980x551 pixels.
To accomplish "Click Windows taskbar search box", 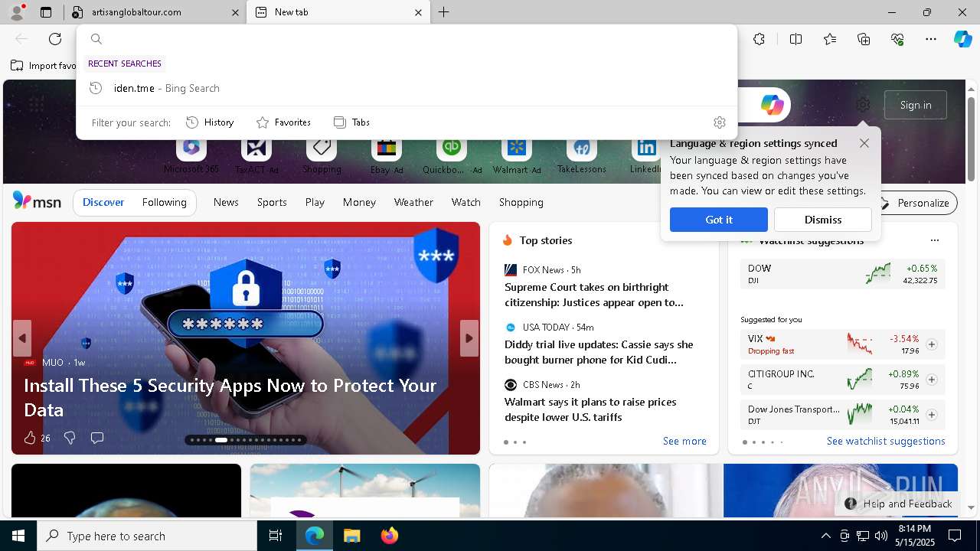I will [147, 536].
